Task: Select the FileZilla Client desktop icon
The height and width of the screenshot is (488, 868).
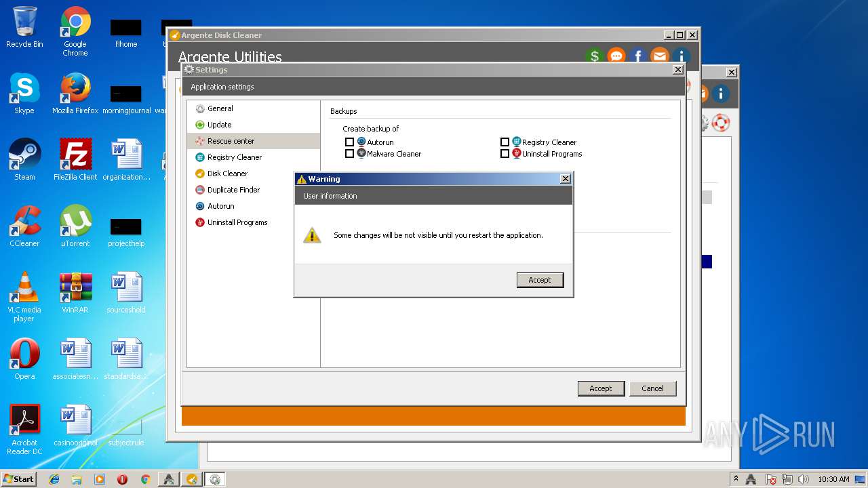Action: pos(75,160)
